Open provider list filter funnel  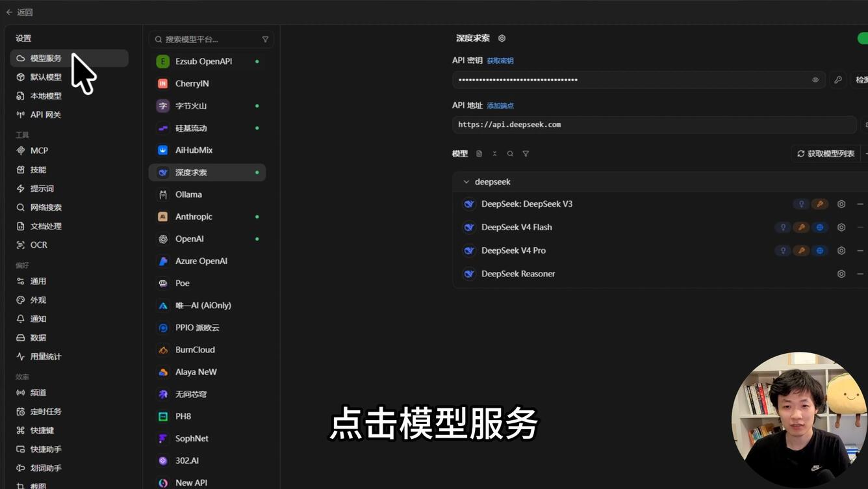click(265, 40)
